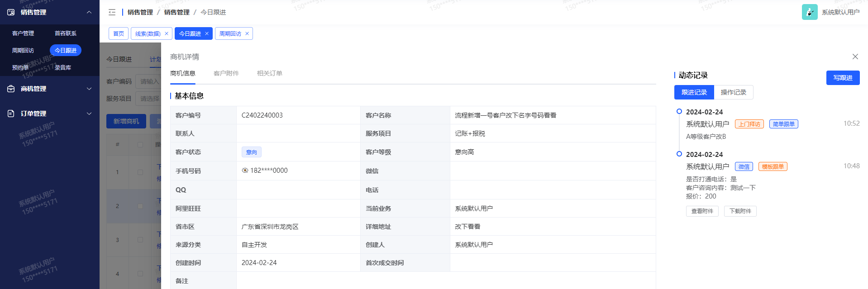Switch to the 操作记录 tab
Viewport: 868px width, 289px height.
733,92
